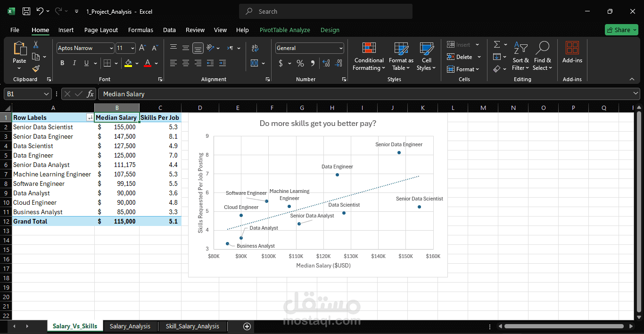Open the Skill_Salary_Analysis sheet tab
The image size is (644, 334).
point(192,326)
